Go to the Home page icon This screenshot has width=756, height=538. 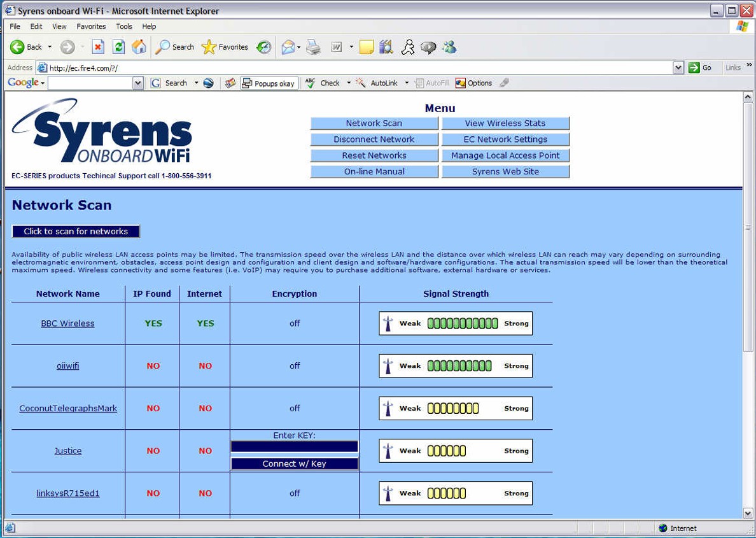139,47
